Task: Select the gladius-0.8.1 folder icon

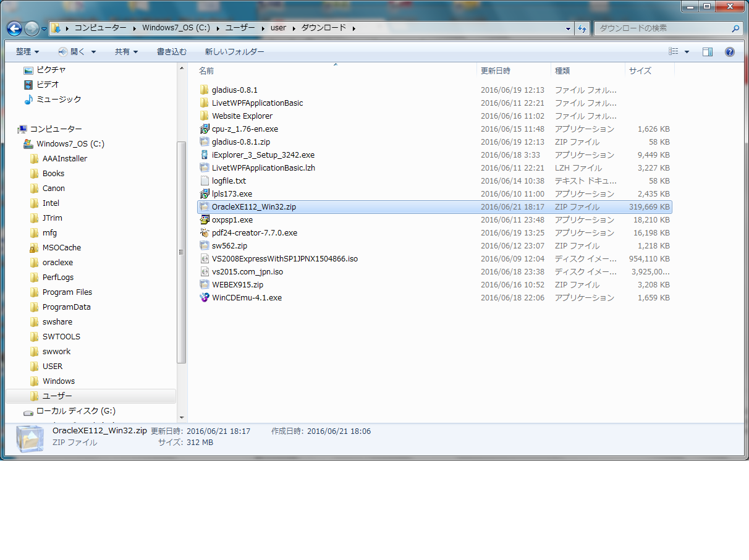Action: coord(205,90)
